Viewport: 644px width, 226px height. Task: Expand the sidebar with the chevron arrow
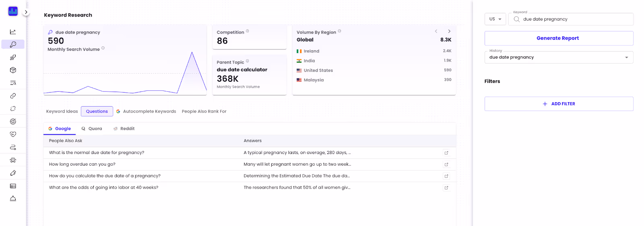(x=26, y=12)
